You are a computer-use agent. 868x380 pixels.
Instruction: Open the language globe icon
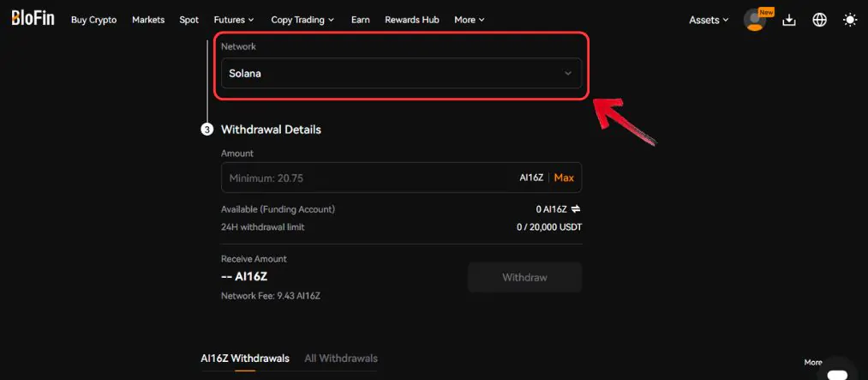click(x=819, y=20)
